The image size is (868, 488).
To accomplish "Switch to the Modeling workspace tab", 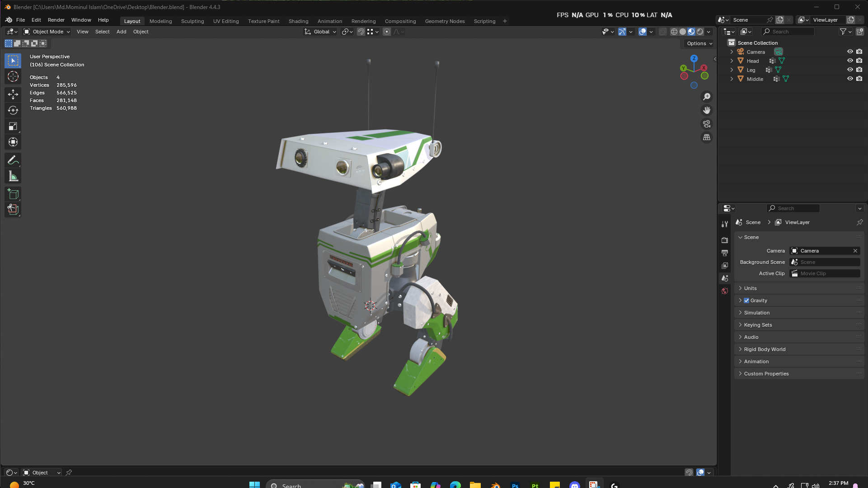I will pos(160,21).
